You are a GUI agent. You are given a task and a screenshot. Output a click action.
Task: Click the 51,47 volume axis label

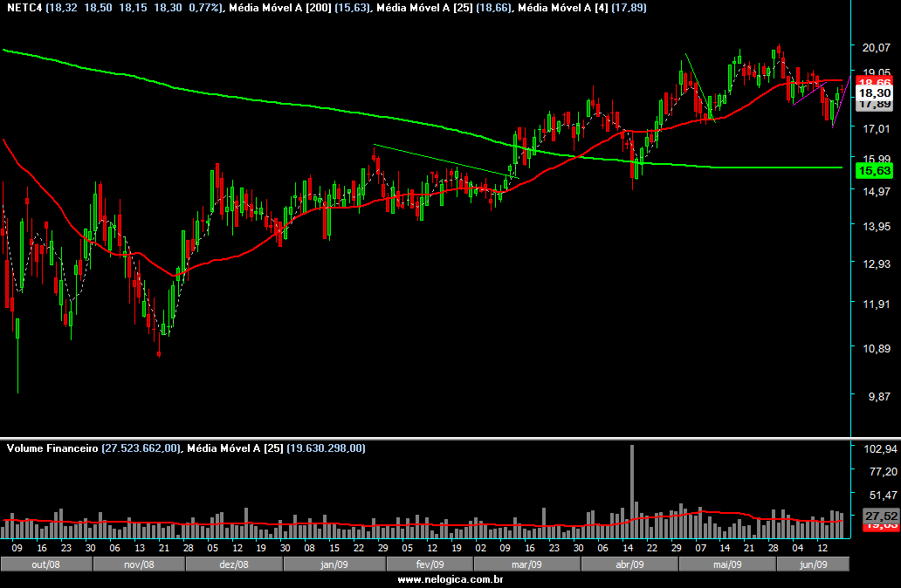pos(884,495)
